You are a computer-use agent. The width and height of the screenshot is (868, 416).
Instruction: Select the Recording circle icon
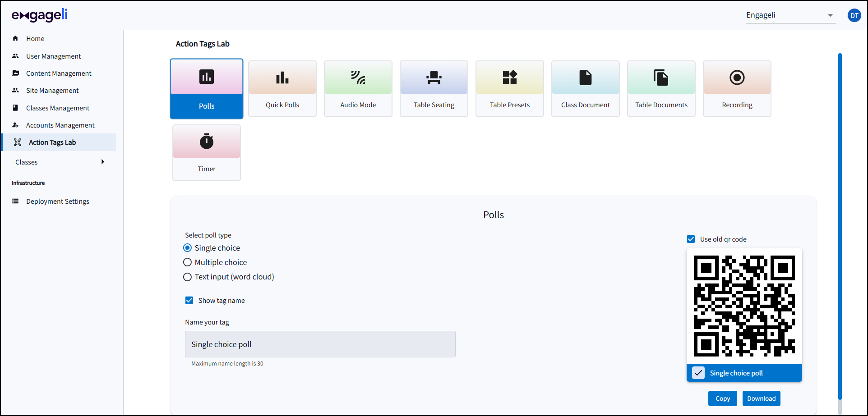[737, 78]
